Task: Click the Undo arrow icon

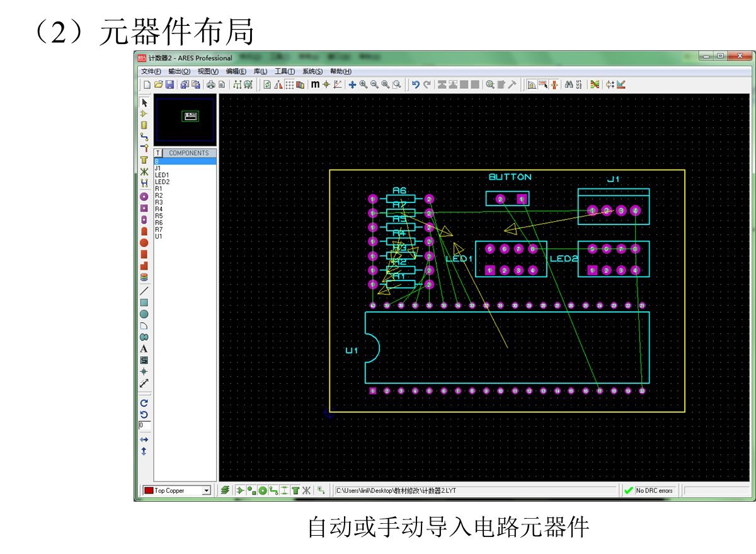Action: pos(416,84)
